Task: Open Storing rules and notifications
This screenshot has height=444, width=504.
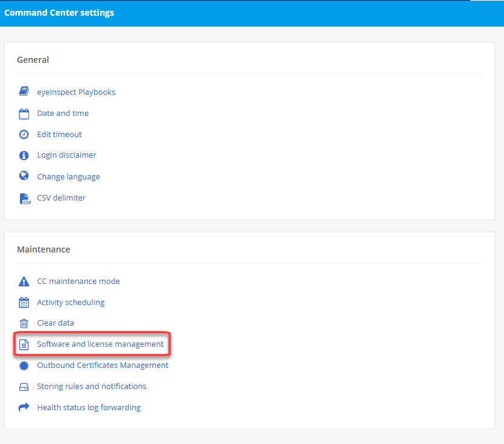Action: (x=92, y=387)
